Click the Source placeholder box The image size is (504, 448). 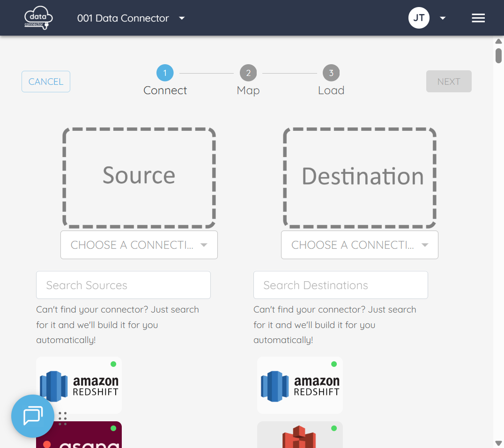click(139, 178)
